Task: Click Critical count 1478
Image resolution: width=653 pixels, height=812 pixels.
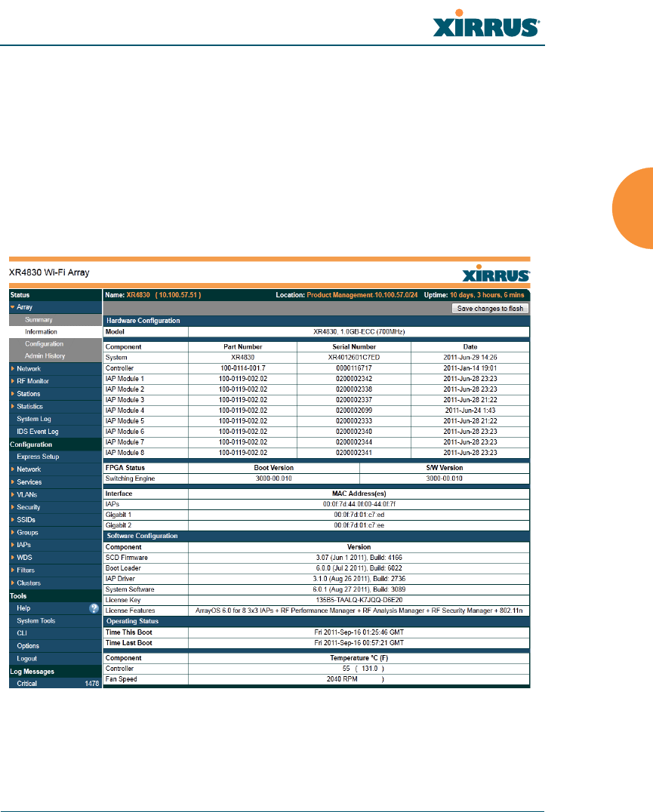Action: tap(91, 684)
